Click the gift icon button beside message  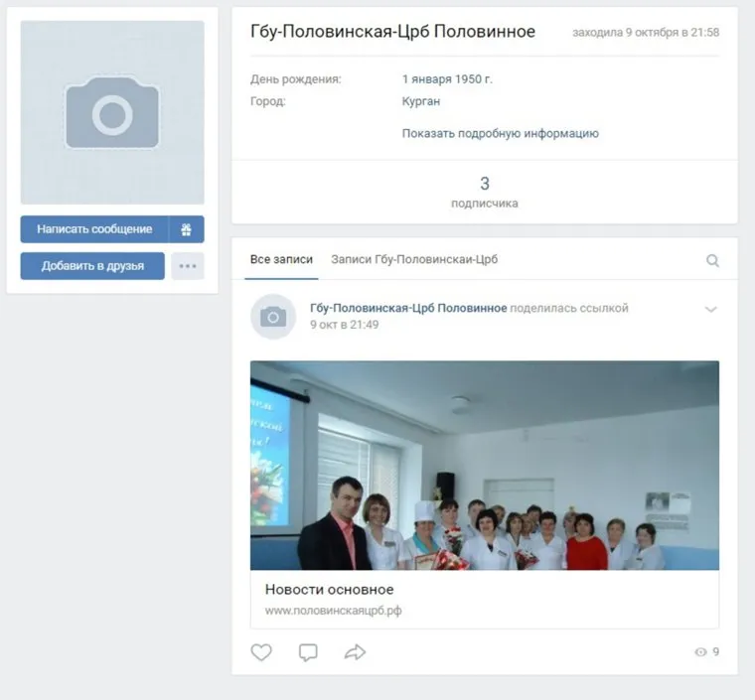(186, 229)
